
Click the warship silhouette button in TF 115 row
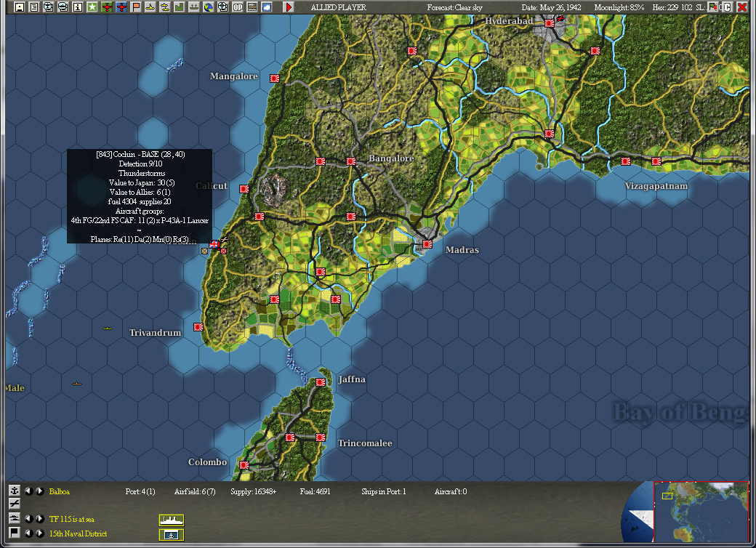[171, 520]
